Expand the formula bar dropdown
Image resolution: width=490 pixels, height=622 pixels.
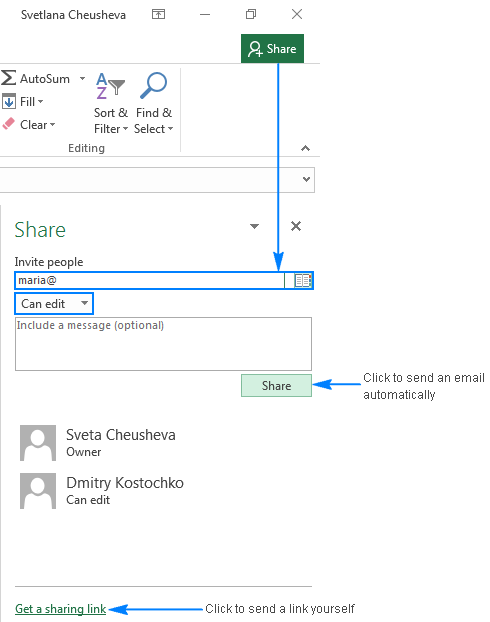[x=306, y=179]
